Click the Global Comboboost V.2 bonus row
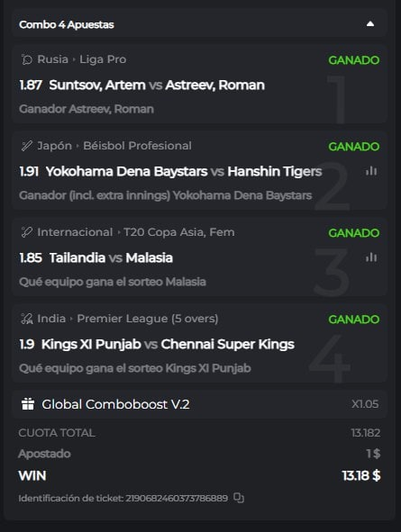Image resolution: width=401 pixels, height=532 pixels. pos(200,404)
